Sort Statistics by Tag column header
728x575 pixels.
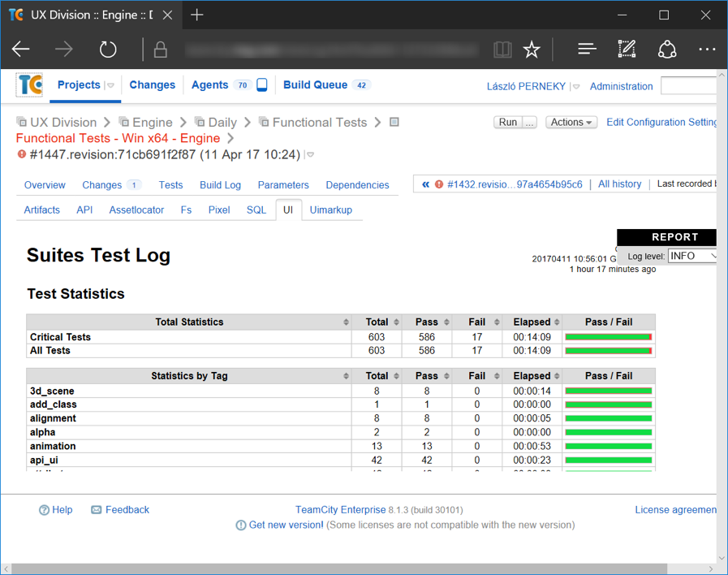pyautogui.click(x=189, y=376)
